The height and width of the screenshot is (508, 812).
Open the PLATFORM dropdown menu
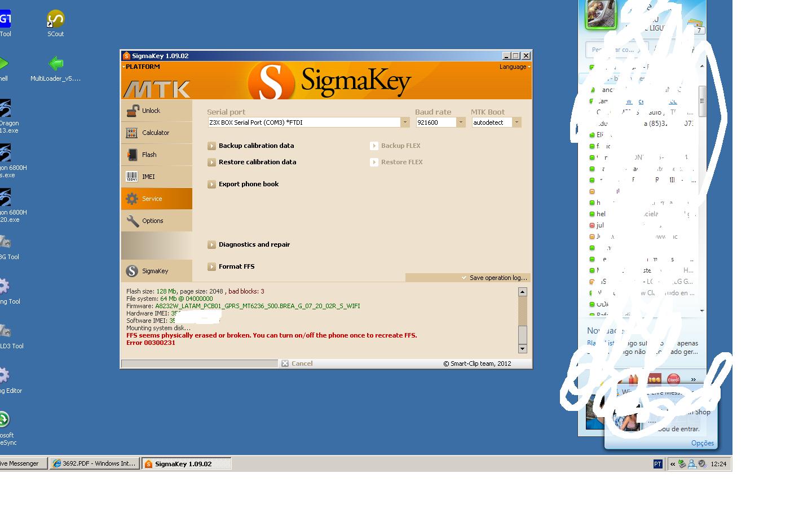(141, 67)
